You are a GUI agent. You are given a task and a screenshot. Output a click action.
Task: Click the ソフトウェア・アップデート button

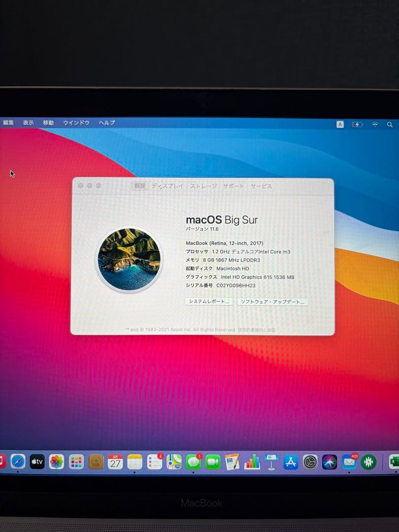coord(272,301)
